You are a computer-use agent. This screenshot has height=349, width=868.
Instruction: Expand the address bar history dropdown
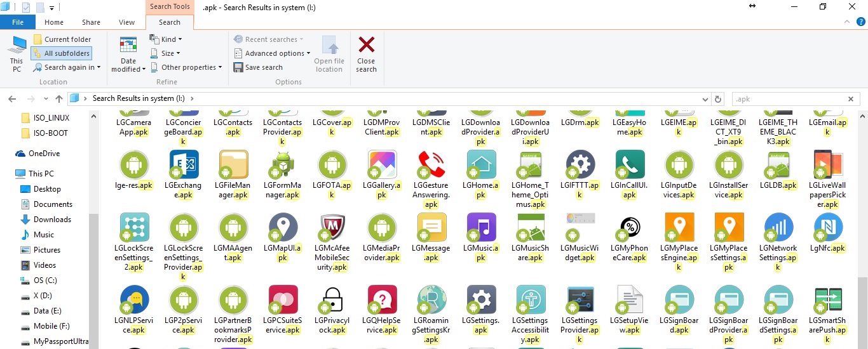tap(705, 99)
